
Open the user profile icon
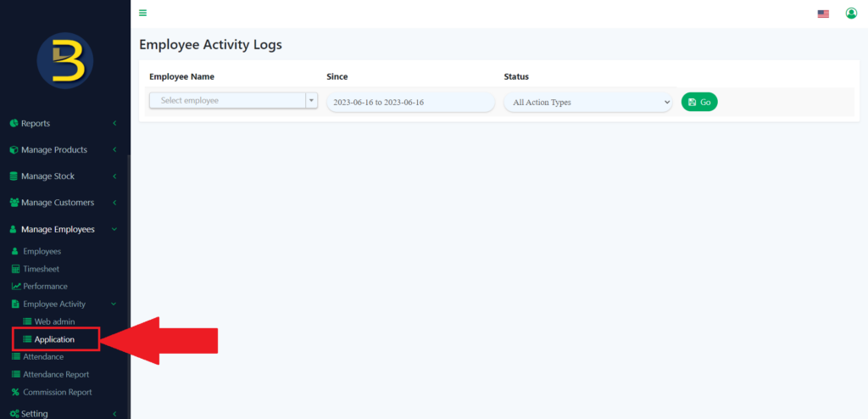point(851,14)
